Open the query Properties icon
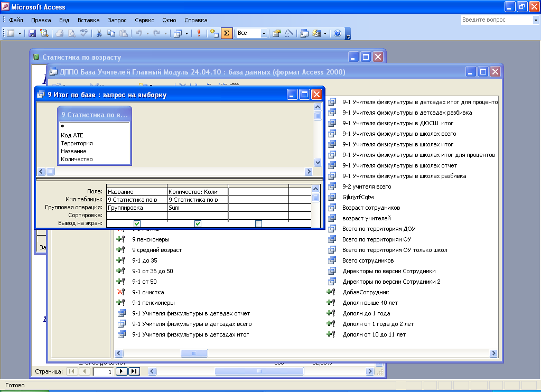The width and height of the screenshot is (541, 392). click(x=276, y=33)
